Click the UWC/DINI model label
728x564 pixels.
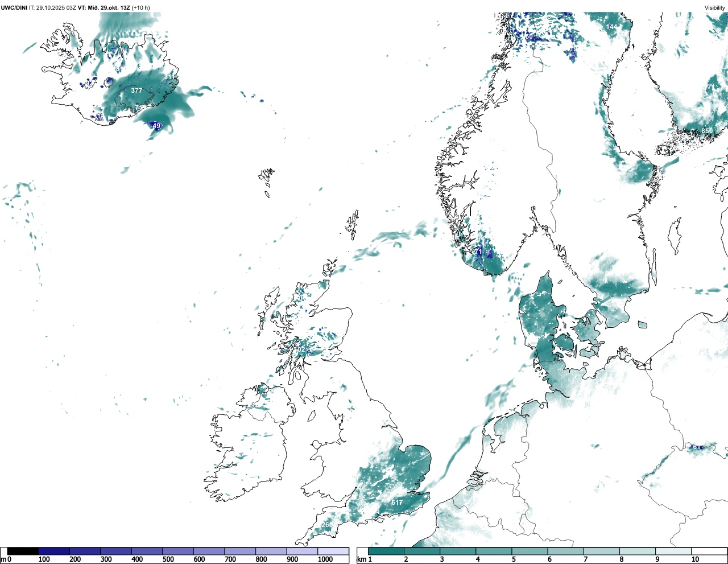coord(14,7)
